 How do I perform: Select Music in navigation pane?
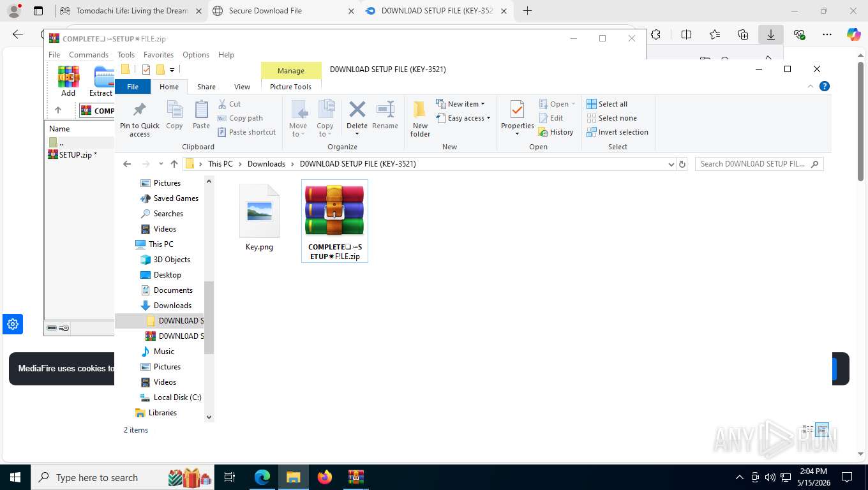coord(157,352)
